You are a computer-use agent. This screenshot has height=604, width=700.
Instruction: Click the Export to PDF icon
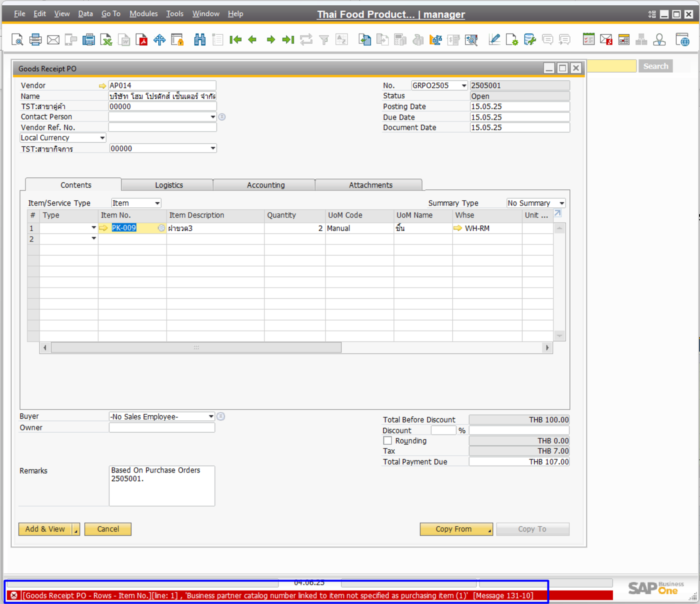coord(142,40)
